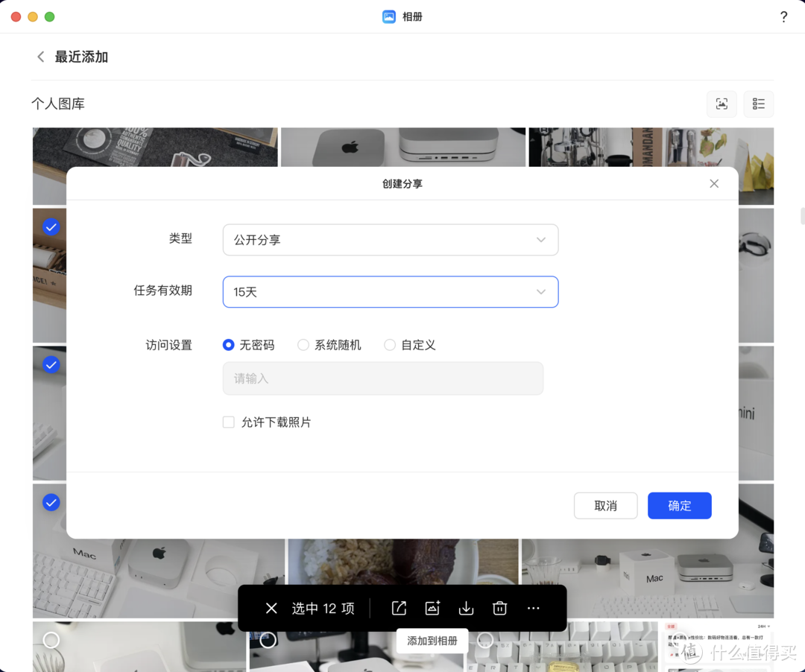
Task: Open the share options in the selection toolbar
Action: (x=399, y=608)
